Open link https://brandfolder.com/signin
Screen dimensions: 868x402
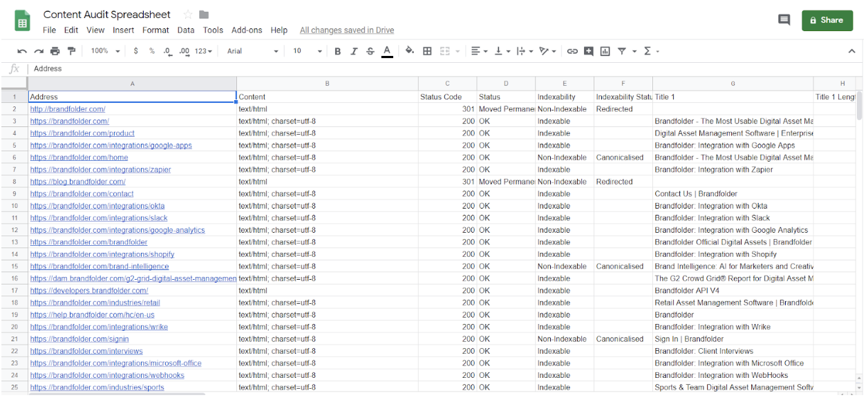click(79, 339)
